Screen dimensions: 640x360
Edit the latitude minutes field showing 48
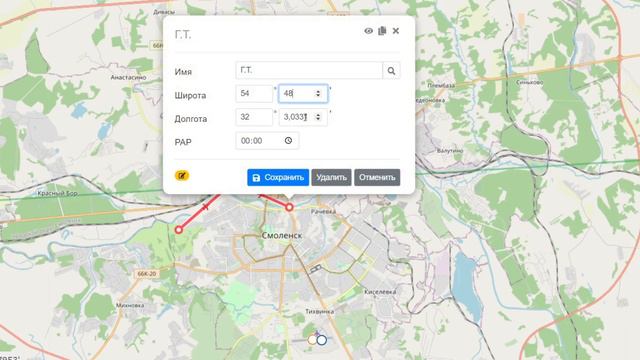click(303, 94)
